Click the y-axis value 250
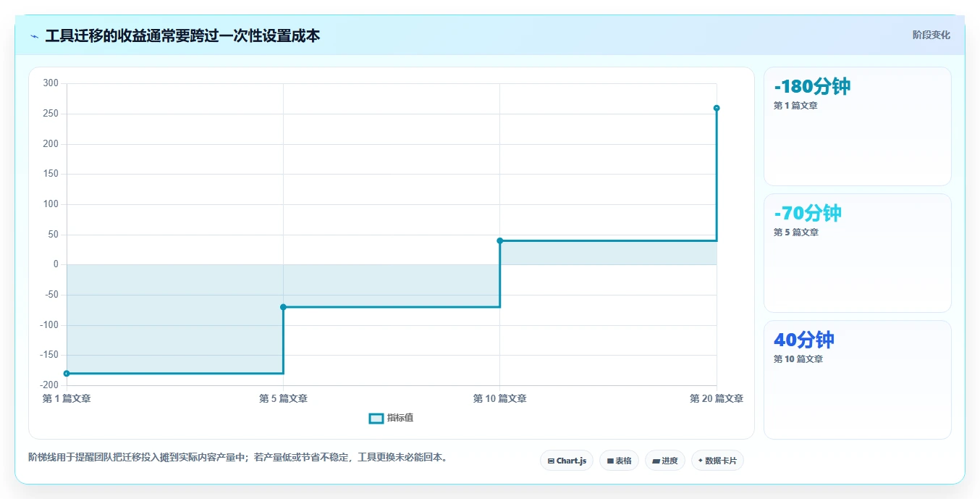This screenshot has height=499, width=980. tap(51, 114)
